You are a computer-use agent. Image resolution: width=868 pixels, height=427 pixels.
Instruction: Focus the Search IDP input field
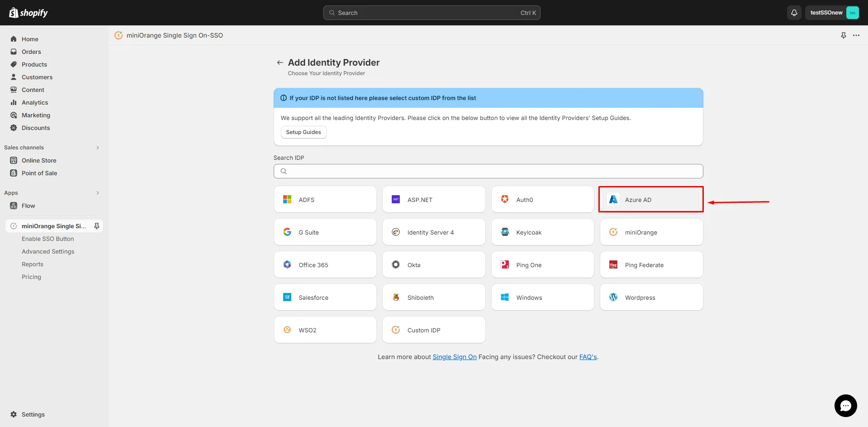pyautogui.click(x=488, y=171)
